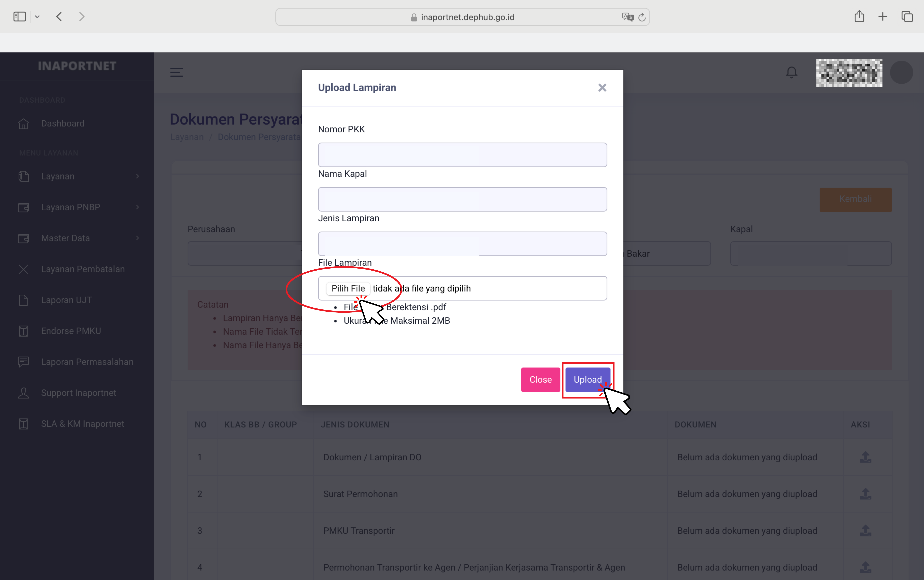
Task: Click upload icon for Surat Permohonan row
Action: coord(865,494)
